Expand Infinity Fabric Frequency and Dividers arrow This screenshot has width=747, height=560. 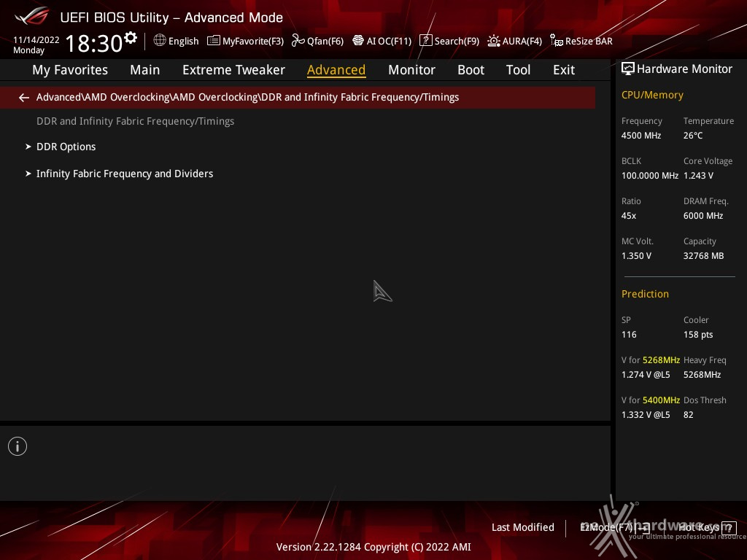[x=28, y=174]
